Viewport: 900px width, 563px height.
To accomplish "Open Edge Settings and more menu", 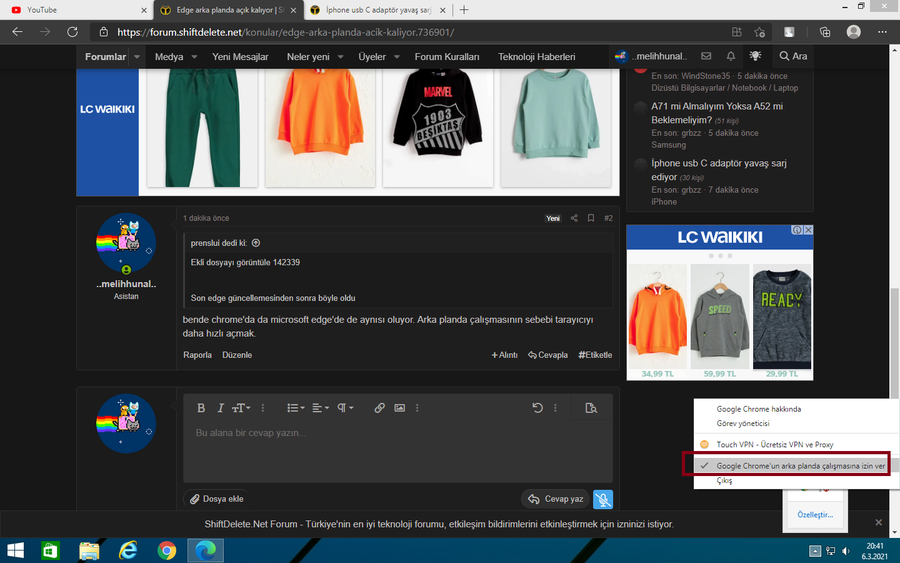I will coord(882,32).
